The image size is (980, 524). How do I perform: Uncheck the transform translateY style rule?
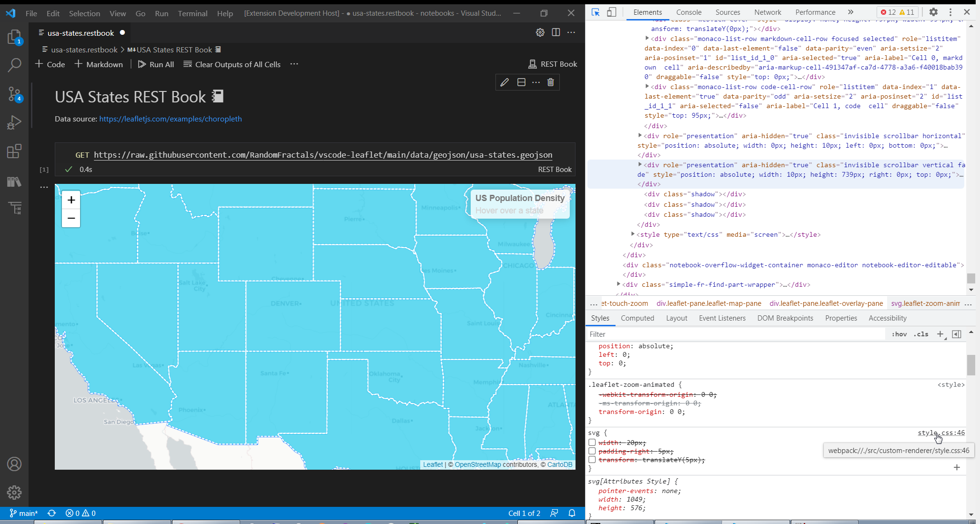(592, 460)
